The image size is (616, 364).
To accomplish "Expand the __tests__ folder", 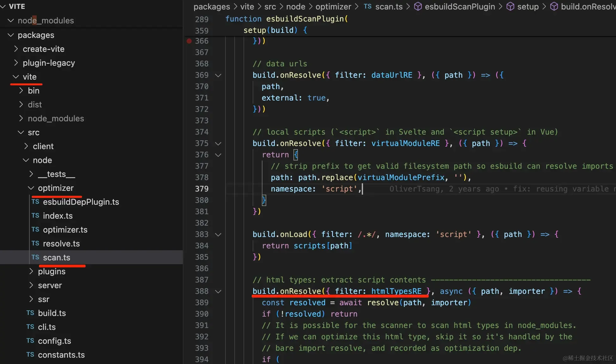I will point(31,174).
